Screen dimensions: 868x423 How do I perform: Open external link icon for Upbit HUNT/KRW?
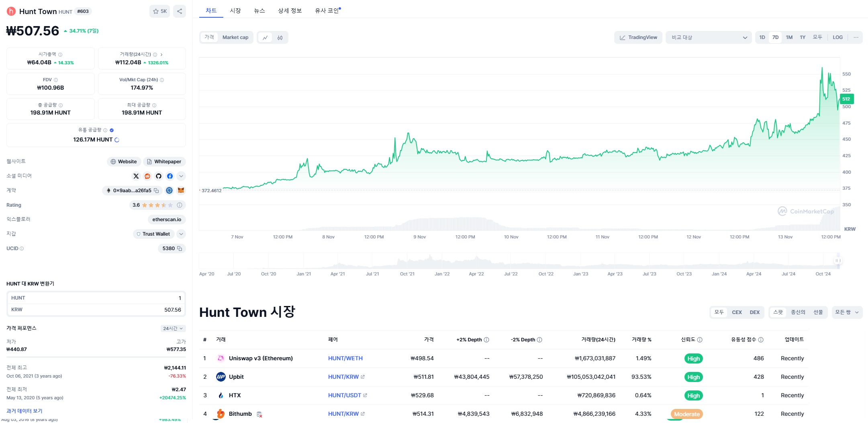point(363,377)
